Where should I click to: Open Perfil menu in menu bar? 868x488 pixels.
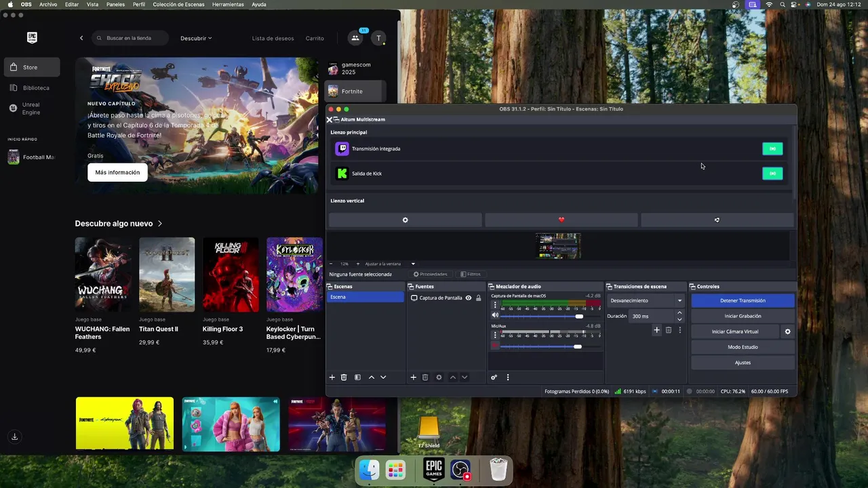pyautogui.click(x=139, y=4)
